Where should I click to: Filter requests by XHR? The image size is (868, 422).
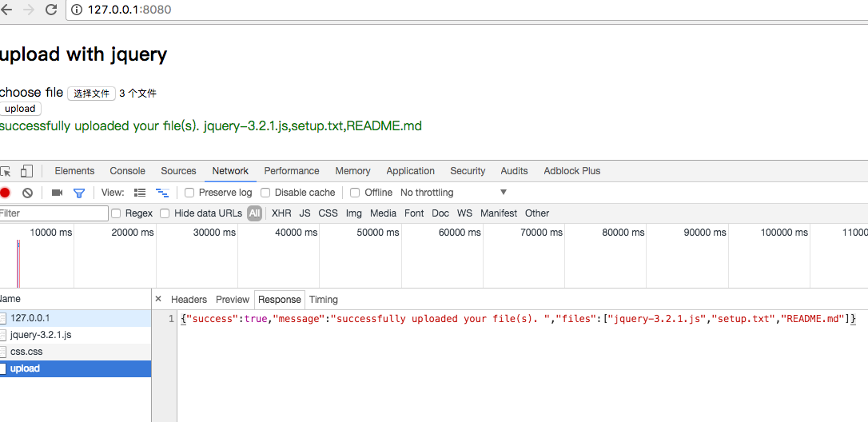281,213
